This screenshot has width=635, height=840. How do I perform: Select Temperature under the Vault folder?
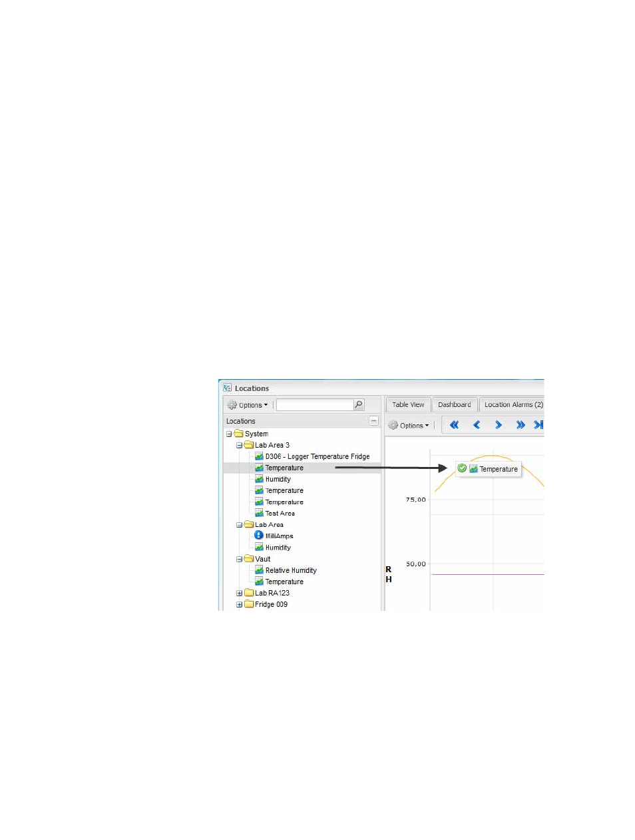tap(279, 582)
